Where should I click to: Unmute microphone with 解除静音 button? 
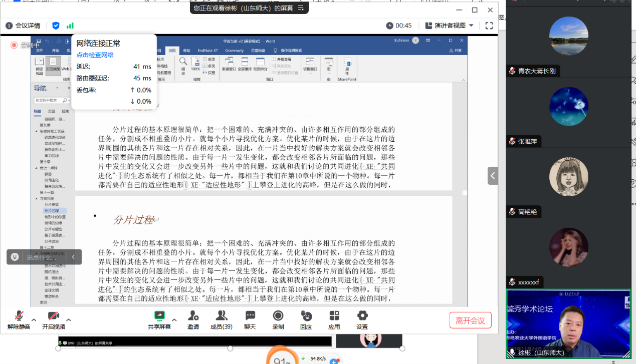(19, 319)
